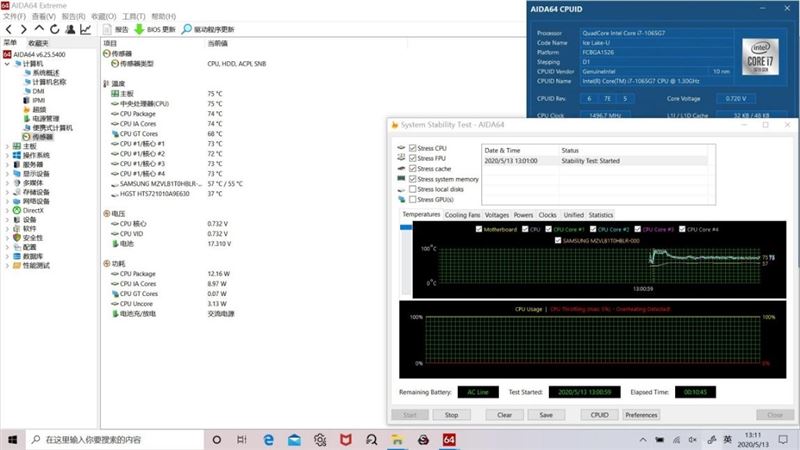800x450 pixels.
Task: Toggle the Stress CPU checkbox
Action: (413, 148)
